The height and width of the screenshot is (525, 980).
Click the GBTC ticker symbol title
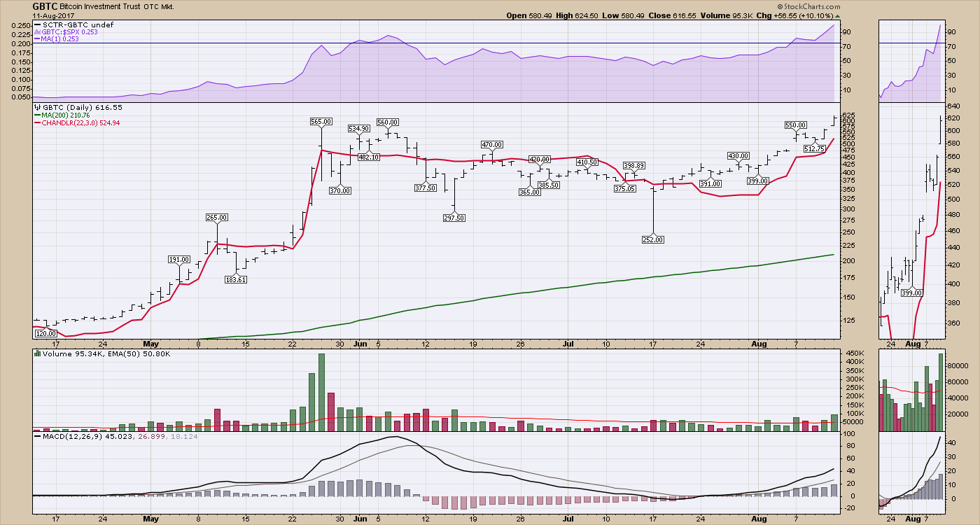(45, 6)
